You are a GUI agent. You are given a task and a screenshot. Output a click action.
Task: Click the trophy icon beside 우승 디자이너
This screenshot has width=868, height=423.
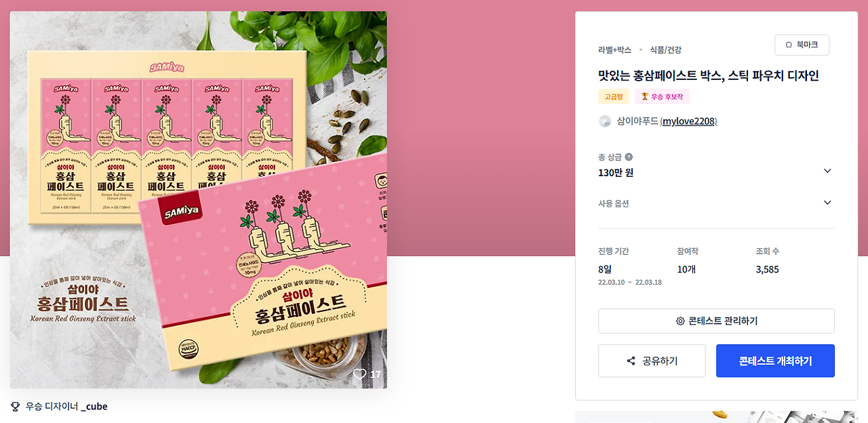point(16,407)
